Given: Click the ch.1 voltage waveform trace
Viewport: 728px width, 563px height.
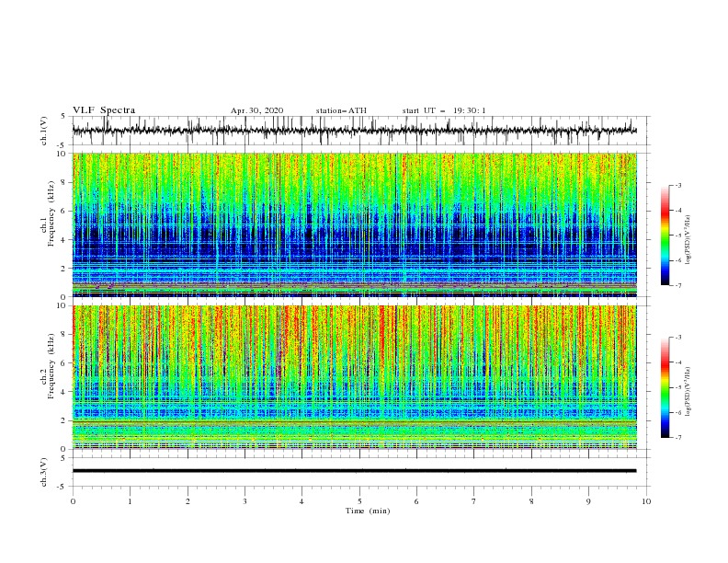Looking at the screenshot, I should [x=354, y=131].
